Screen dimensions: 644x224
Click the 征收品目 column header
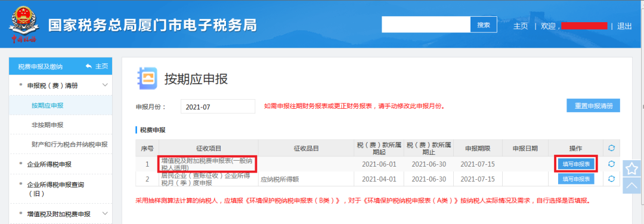pos(306,148)
